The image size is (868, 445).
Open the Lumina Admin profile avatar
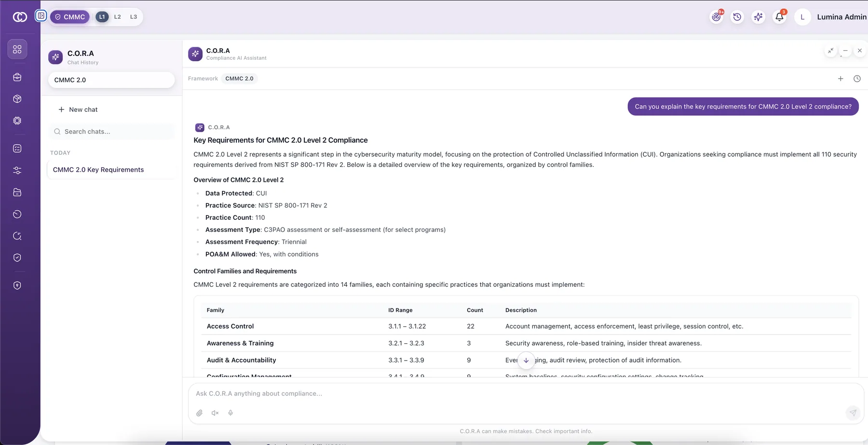point(802,17)
